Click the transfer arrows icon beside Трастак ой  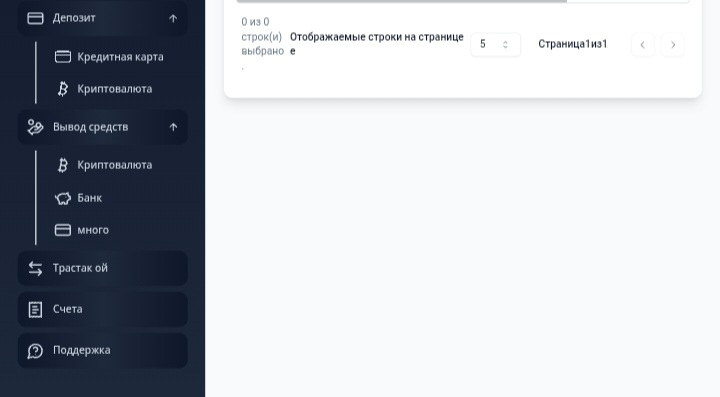click(35, 268)
